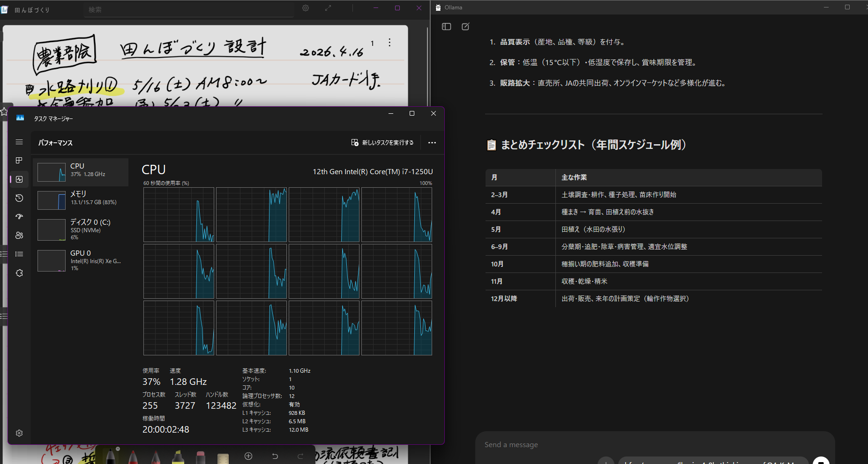Open Task Manager settings gear
Screen dimensions: 868x464
[x=19, y=433]
